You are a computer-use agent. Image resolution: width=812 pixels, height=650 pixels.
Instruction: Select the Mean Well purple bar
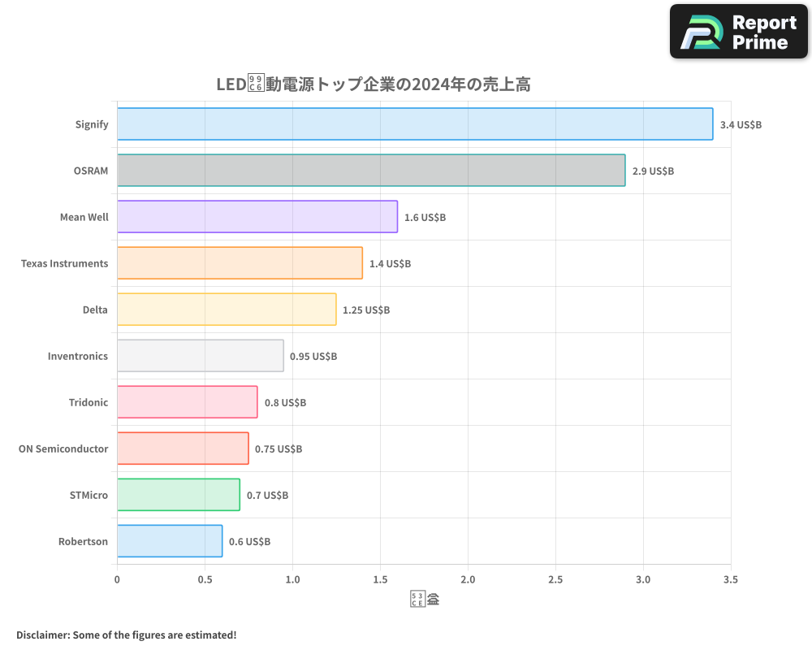(256, 217)
